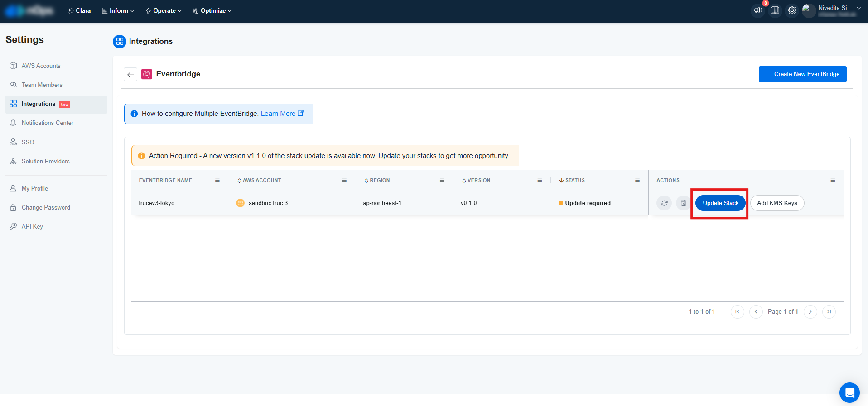Viewport: 868px width, 406px height.
Task: Open the announcements megaphone icon
Action: pos(758,10)
